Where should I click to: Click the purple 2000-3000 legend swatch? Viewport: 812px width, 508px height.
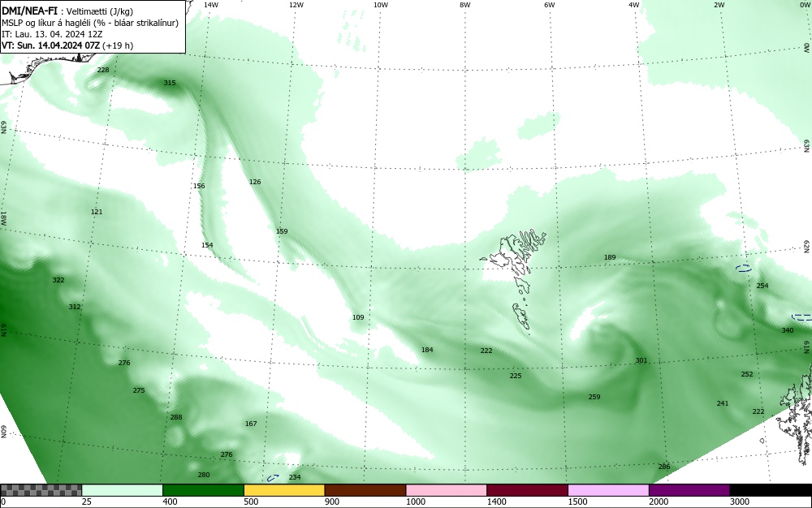[x=689, y=490]
